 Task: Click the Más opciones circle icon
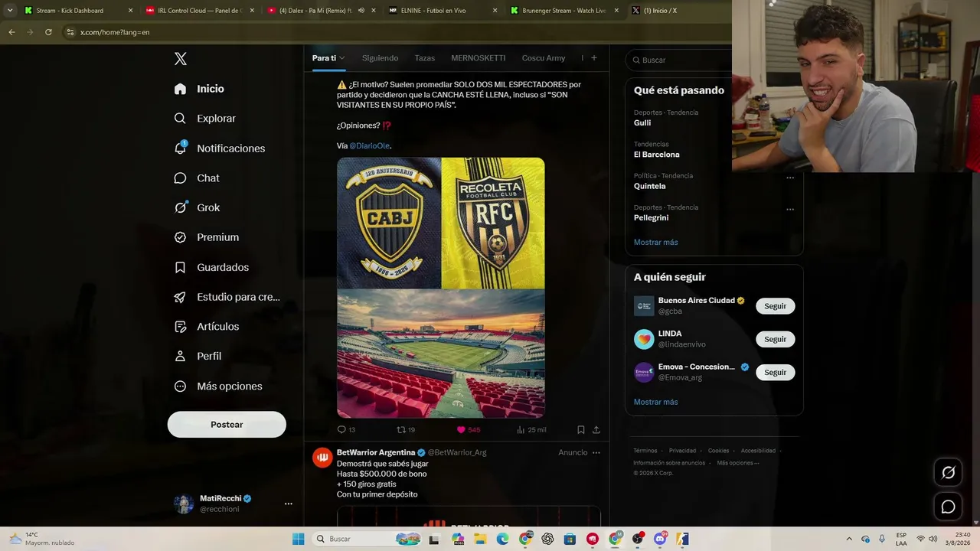[x=180, y=386]
